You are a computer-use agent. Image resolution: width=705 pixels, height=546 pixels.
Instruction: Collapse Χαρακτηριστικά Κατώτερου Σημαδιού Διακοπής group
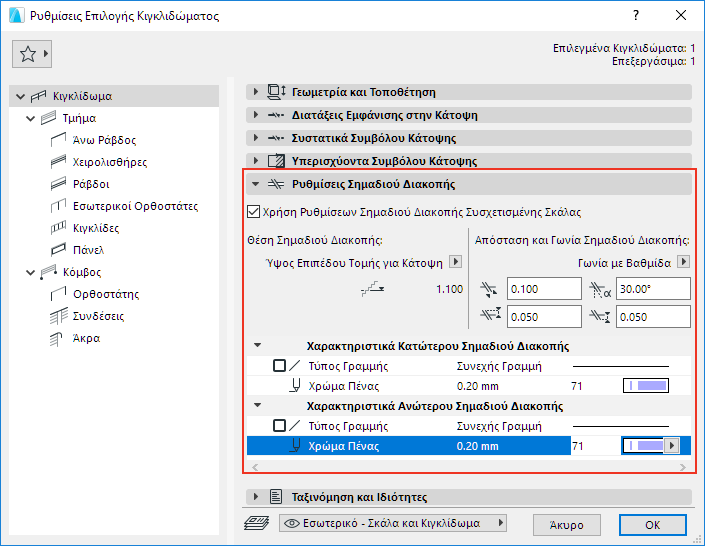coord(258,345)
